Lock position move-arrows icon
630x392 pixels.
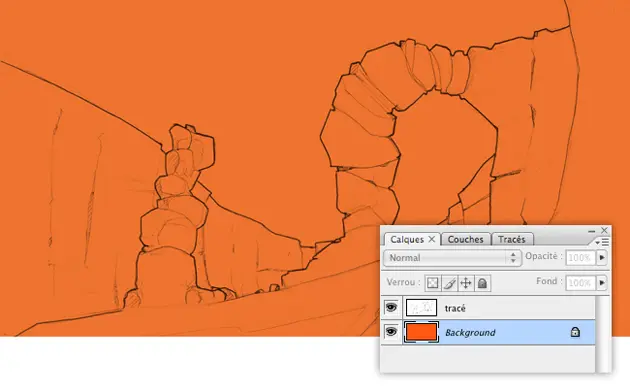click(466, 283)
